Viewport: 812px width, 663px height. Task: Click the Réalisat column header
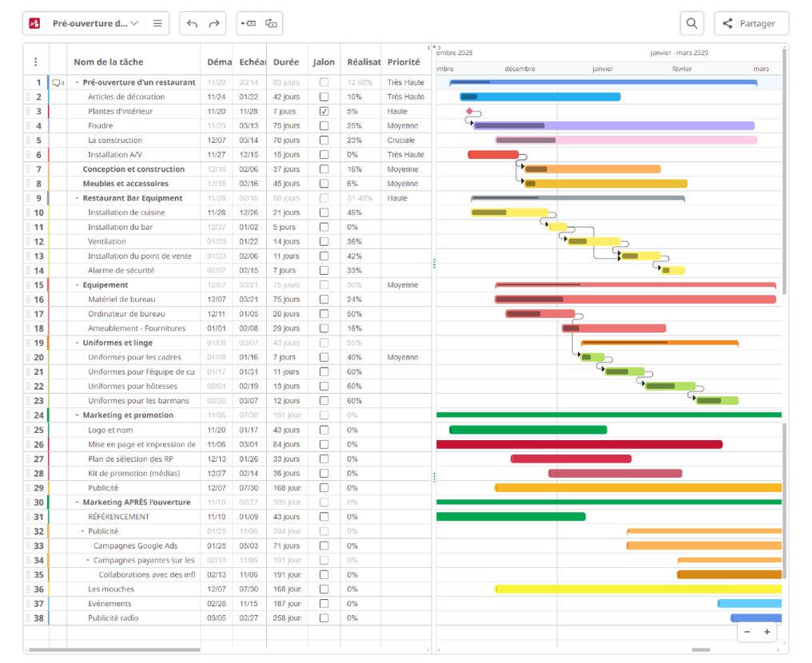[364, 62]
